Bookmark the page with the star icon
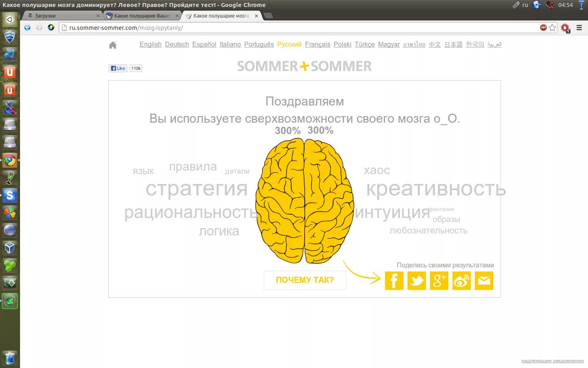This screenshot has width=588, height=368. click(x=552, y=27)
